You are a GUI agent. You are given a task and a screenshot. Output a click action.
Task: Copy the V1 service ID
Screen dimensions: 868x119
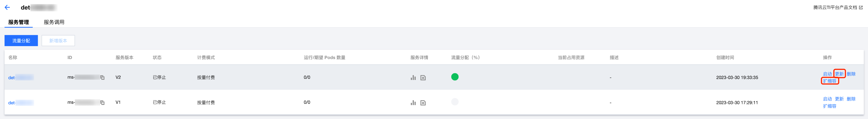[102, 103]
